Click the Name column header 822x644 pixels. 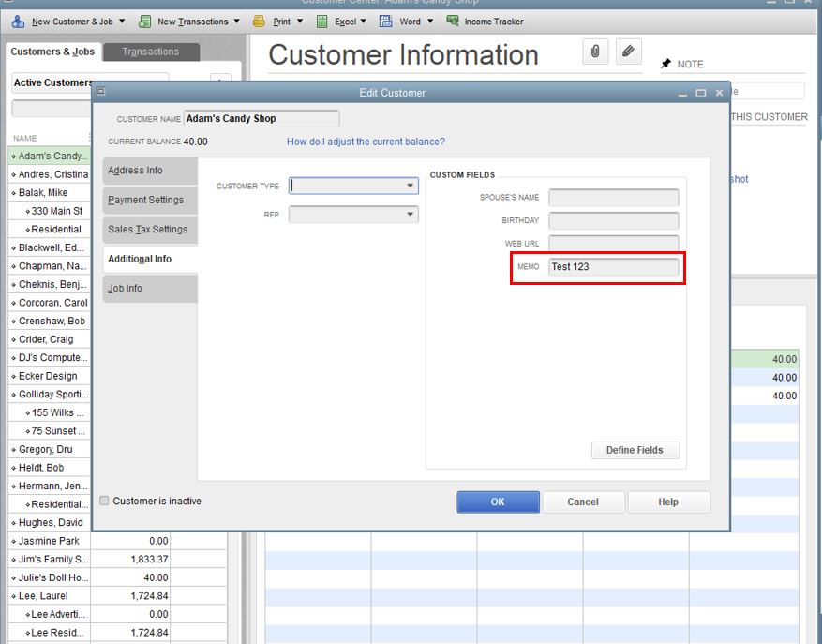(x=25, y=139)
